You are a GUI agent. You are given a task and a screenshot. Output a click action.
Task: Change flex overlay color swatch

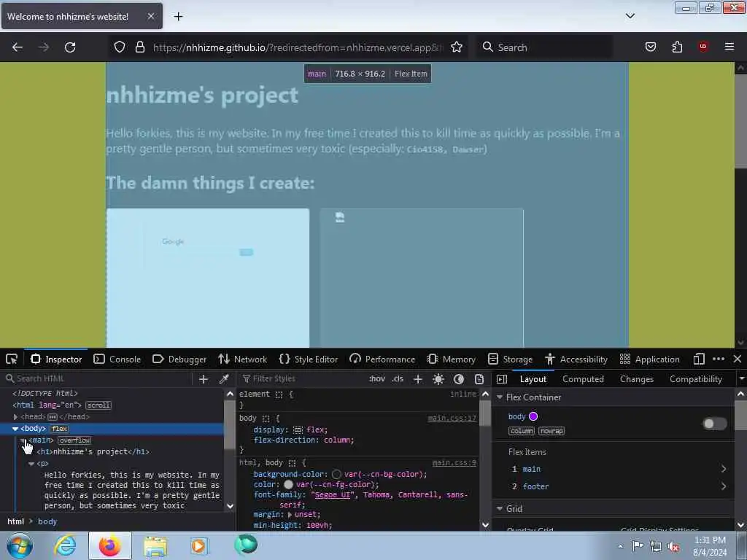(x=533, y=416)
